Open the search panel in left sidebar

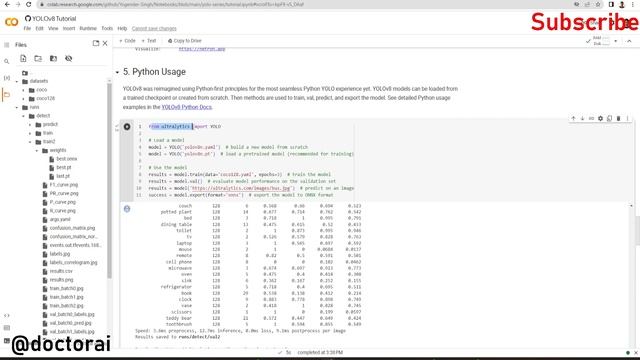(7, 61)
